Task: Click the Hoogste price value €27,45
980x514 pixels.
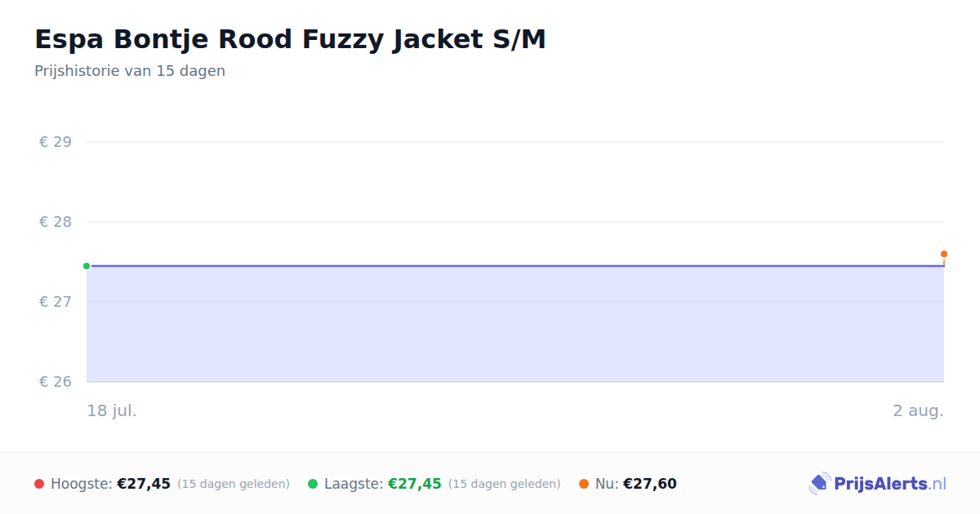Action: point(144,484)
